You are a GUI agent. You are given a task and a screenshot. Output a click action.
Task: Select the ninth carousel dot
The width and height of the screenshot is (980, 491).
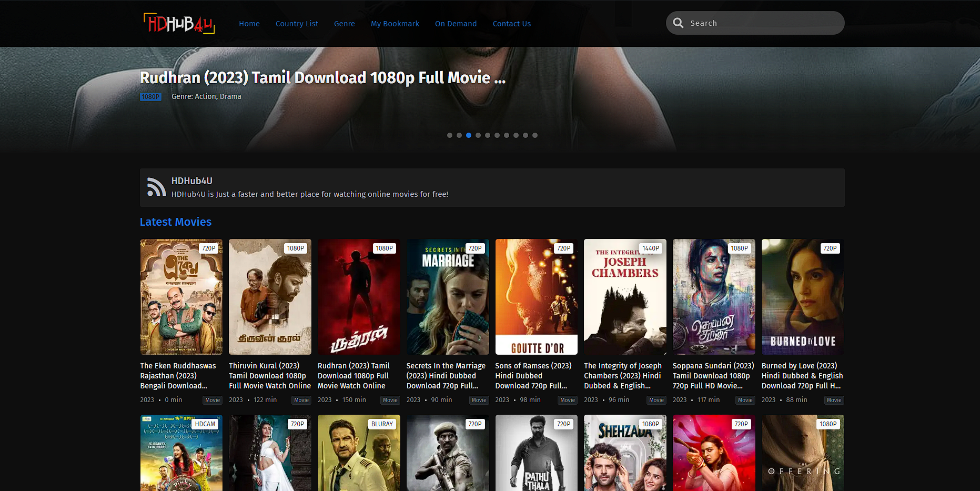pyautogui.click(x=526, y=135)
